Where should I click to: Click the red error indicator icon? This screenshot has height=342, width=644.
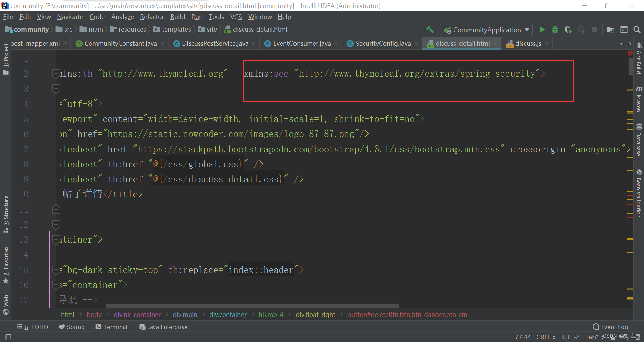coord(630,53)
